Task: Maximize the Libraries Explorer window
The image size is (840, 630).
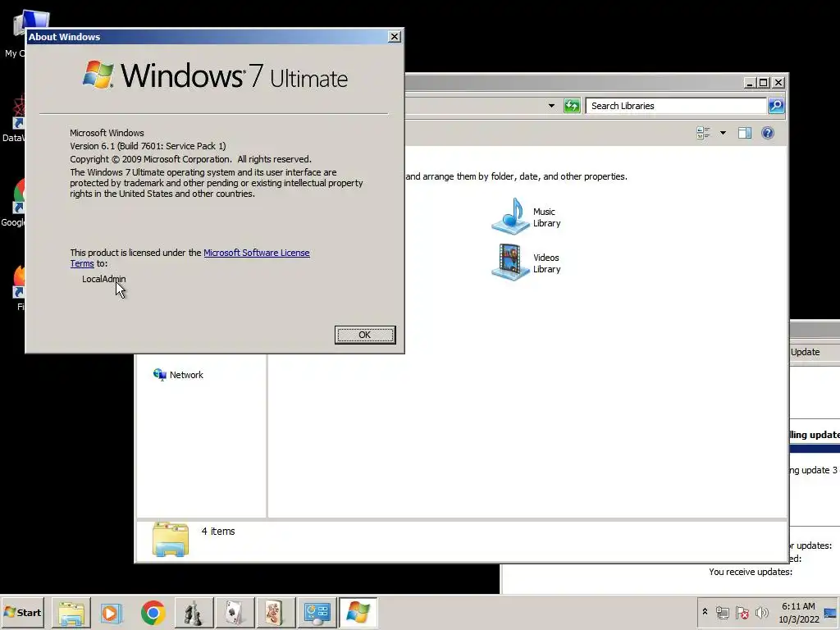Action: pos(764,83)
